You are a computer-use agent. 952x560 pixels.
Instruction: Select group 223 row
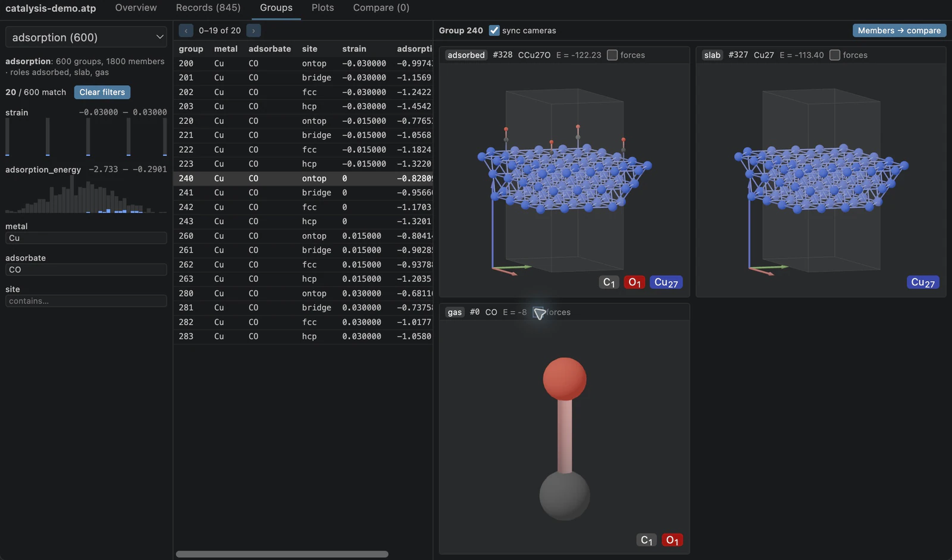tap(303, 164)
